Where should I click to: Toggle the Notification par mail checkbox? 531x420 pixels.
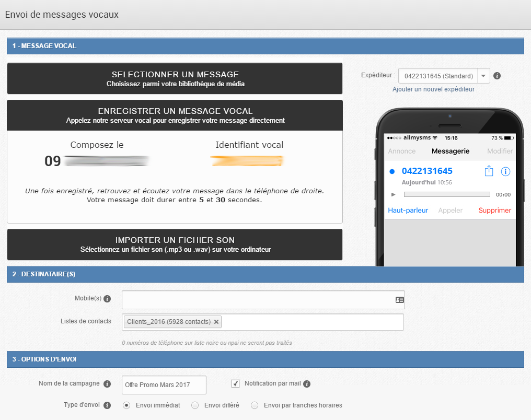[x=235, y=383]
